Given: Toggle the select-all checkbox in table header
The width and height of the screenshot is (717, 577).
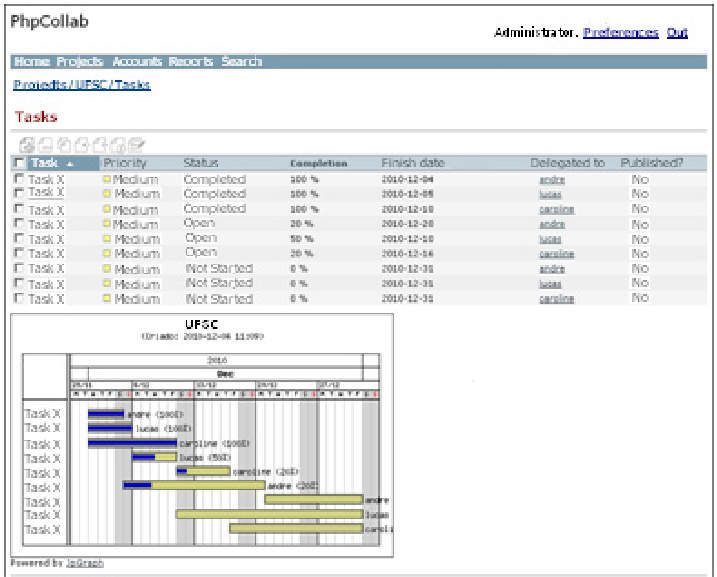Looking at the screenshot, I should tap(19, 163).
